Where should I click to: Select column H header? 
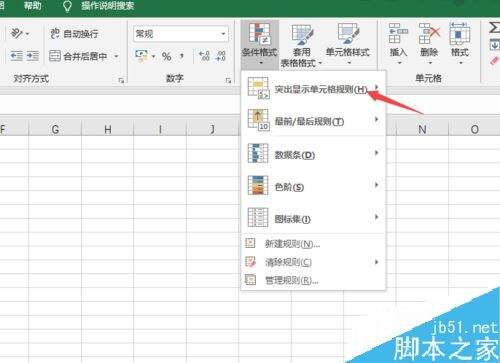pyautogui.click(x=108, y=129)
